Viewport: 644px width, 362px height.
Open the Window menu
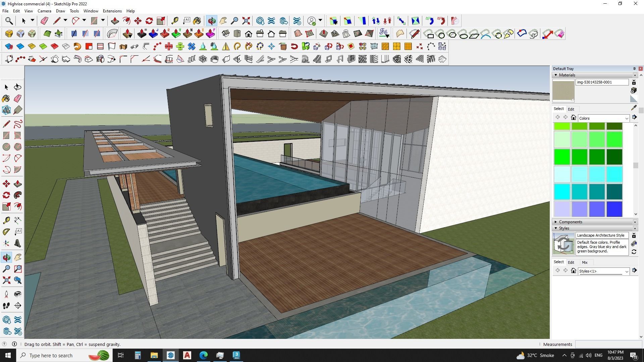pyautogui.click(x=91, y=11)
